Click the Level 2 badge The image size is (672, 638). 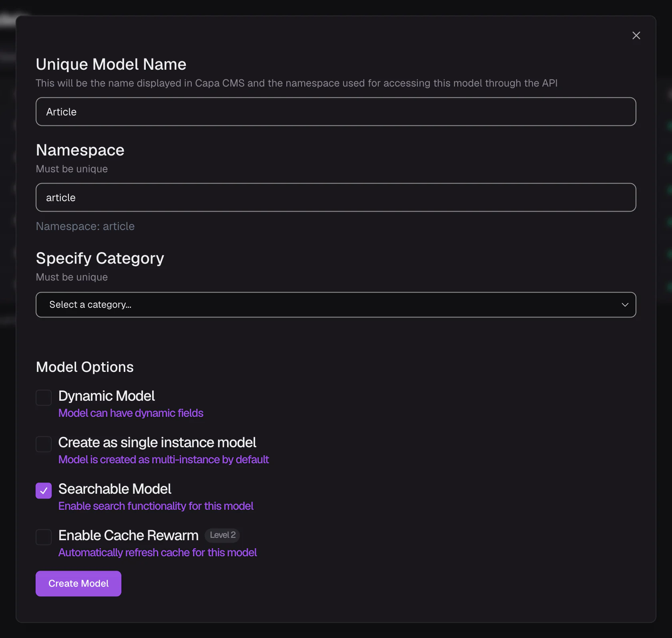tap(222, 535)
